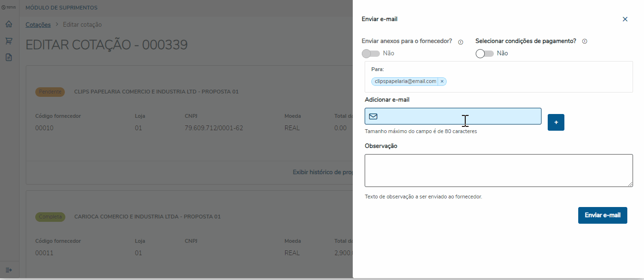Click the TOTVS logo
Viewport: 644px width, 280px height.
click(9, 8)
